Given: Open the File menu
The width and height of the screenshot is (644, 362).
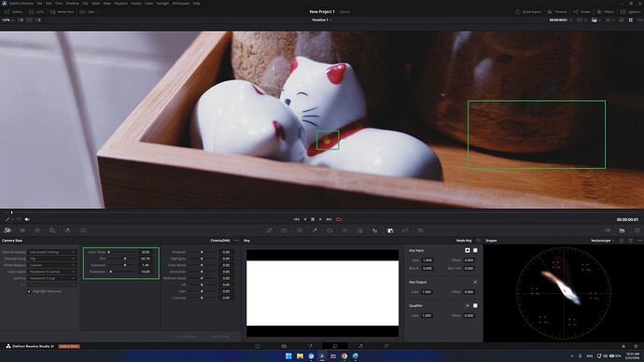Looking at the screenshot, I should click(x=39, y=4).
